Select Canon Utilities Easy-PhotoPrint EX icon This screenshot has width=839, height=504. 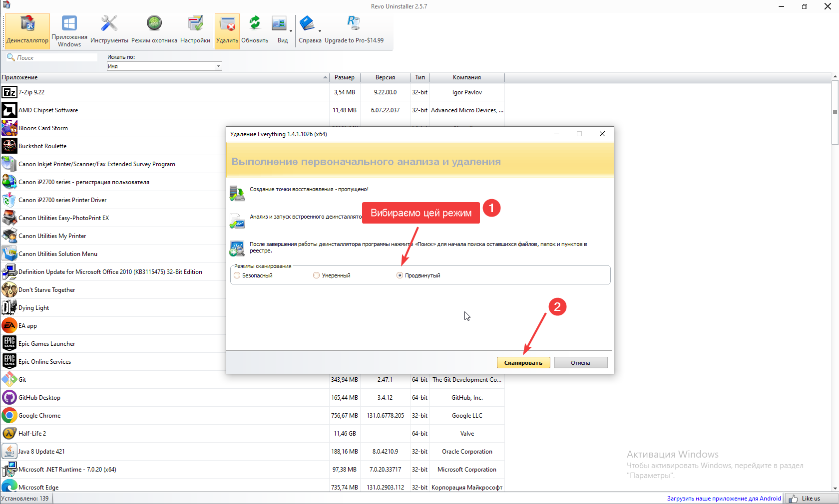point(9,218)
